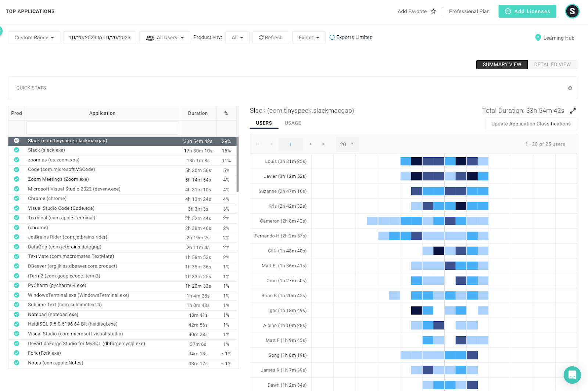Open the Export dropdown
This screenshot has width=588, height=391.
tap(309, 37)
